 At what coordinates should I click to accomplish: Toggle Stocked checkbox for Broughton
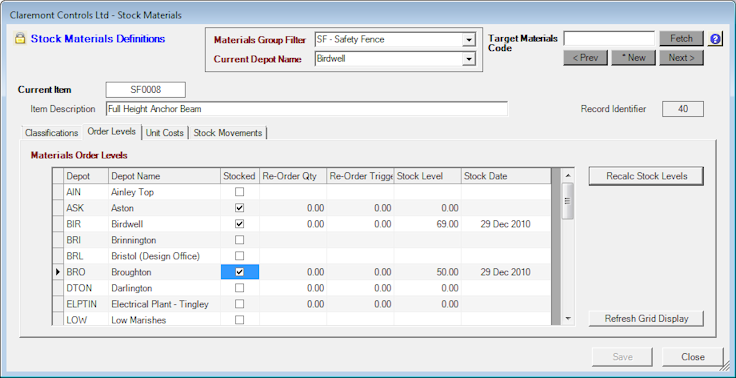tap(239, 272)
